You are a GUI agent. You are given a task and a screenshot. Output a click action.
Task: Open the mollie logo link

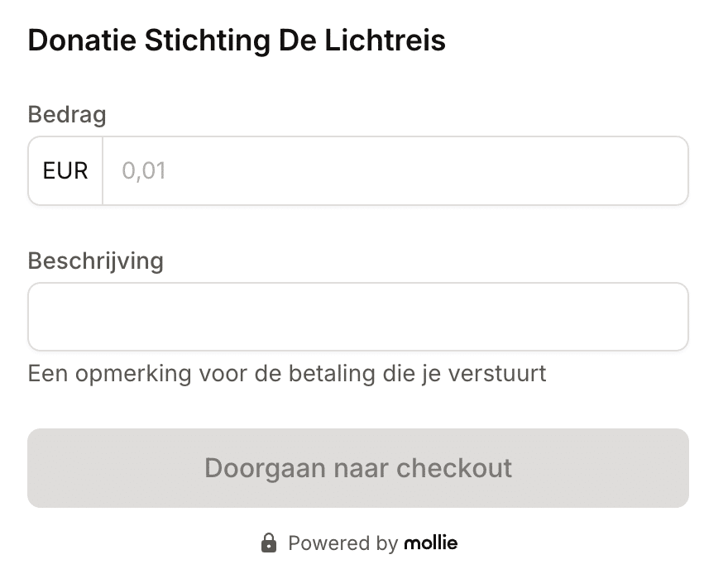point(430,543)
